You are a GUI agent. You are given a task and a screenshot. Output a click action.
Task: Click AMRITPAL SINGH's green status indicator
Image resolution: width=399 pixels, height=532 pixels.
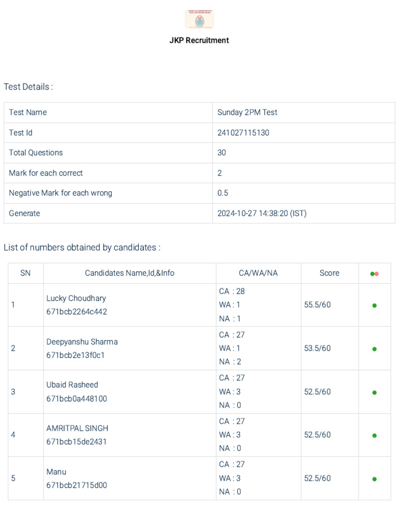(375, 436)
